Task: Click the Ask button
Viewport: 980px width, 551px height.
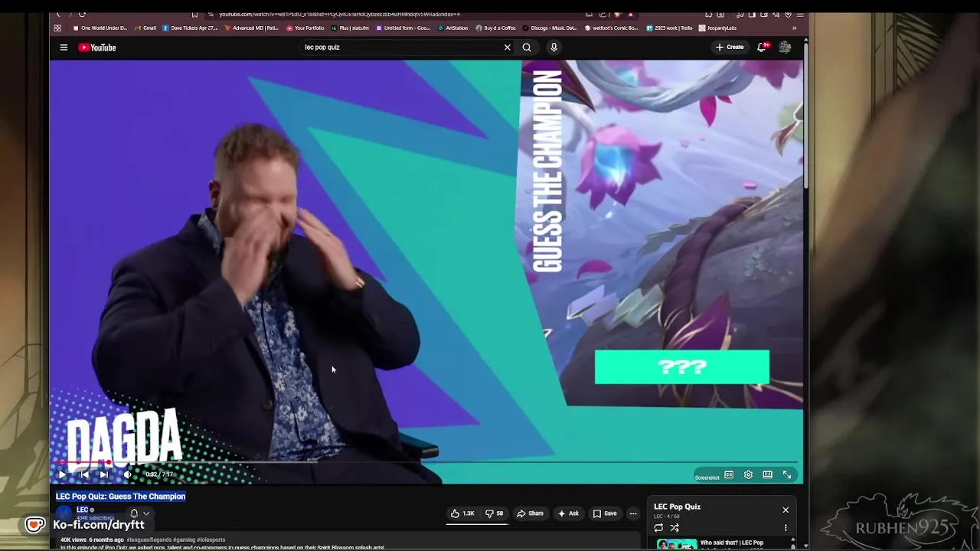Action: pyautogui.click(x=568, y=514)
